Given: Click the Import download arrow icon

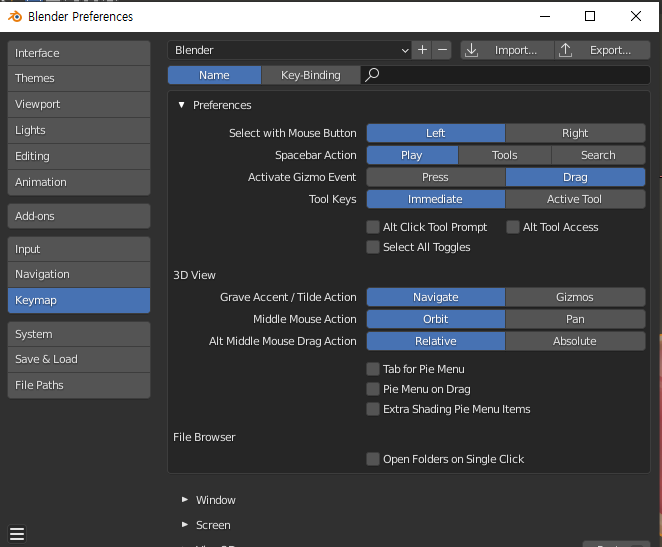Looking at the screenshot, I should pyautogui.click(x=471, y=50).
